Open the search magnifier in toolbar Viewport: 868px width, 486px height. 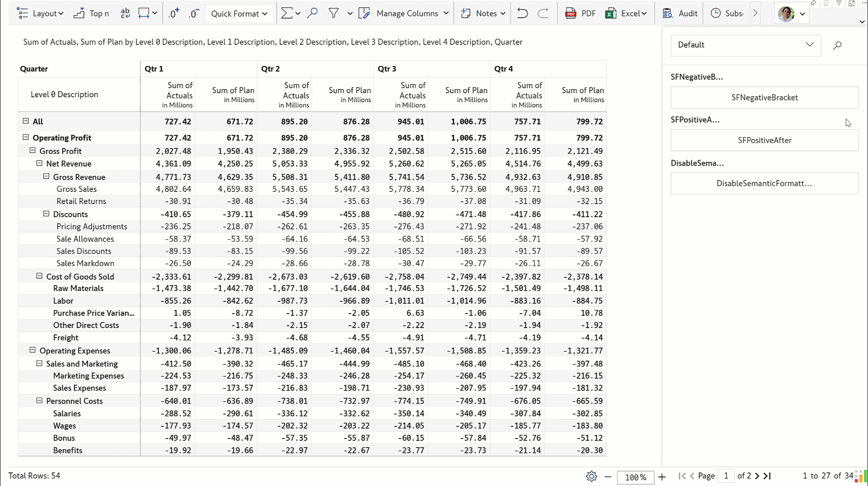(312, 14)
